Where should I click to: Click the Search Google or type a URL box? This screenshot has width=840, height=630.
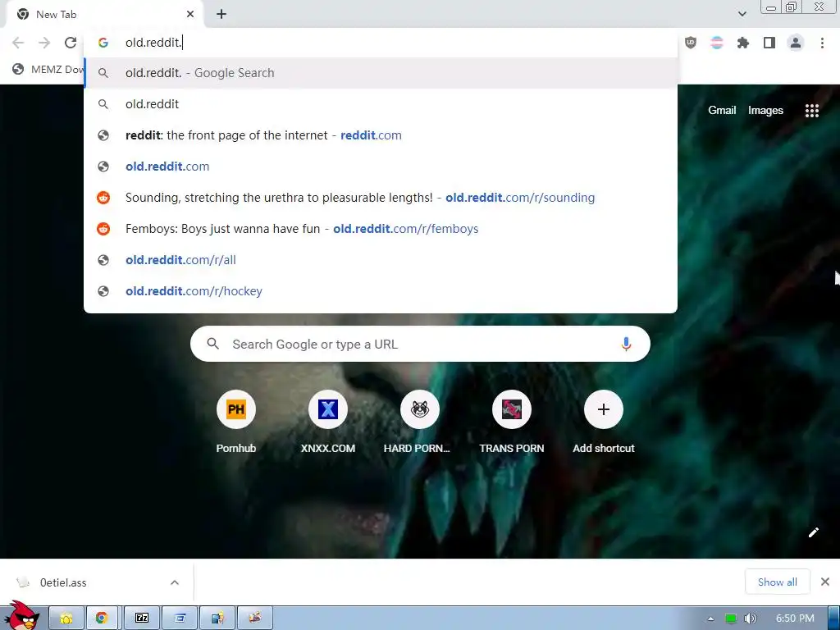point(420,344)
